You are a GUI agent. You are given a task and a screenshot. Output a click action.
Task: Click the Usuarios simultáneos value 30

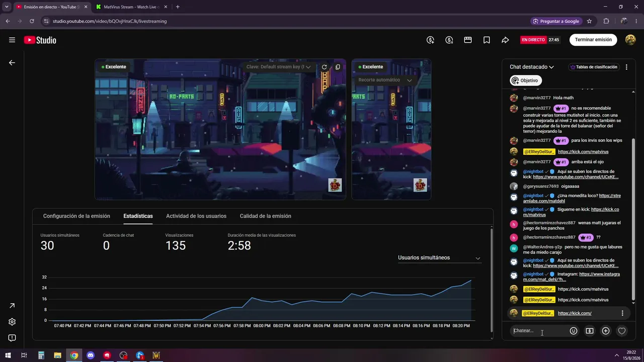click(x=47, y=245)
